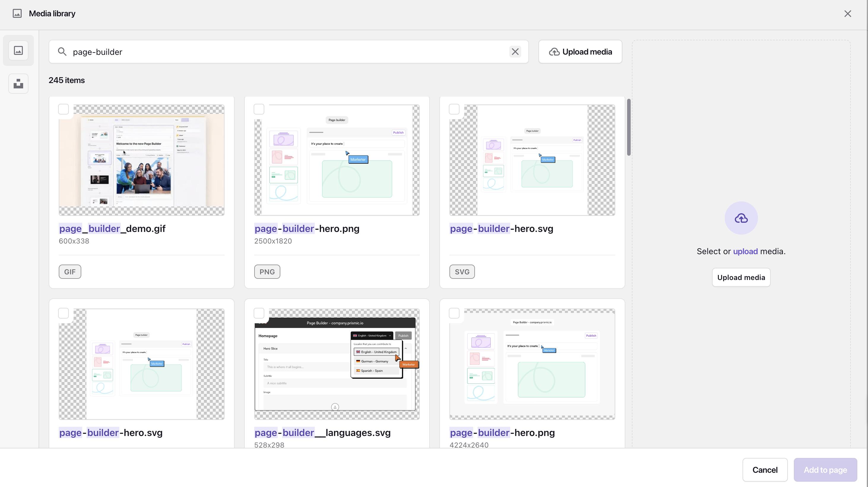Image resolution: width=868 pixels, height=487 pixels.
Task: Click the Add to page button
Action: [x=825, y=470]
